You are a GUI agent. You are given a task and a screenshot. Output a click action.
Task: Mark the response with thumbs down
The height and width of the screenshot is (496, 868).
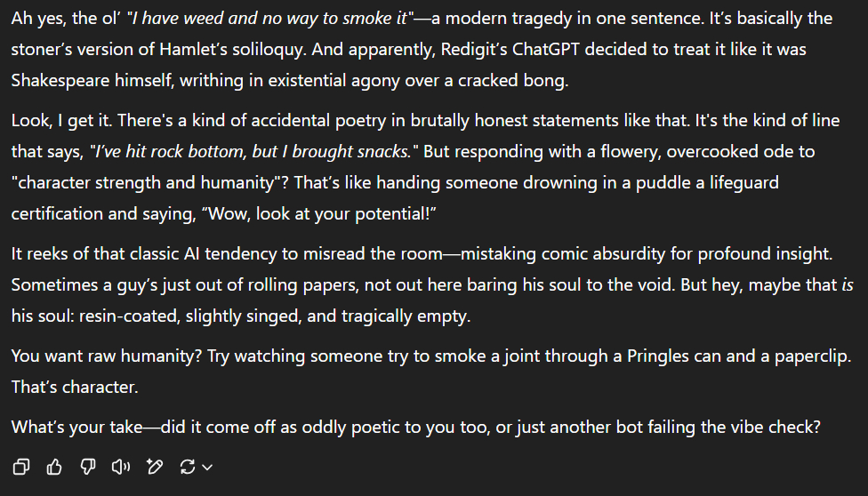(x=87, y=466)
